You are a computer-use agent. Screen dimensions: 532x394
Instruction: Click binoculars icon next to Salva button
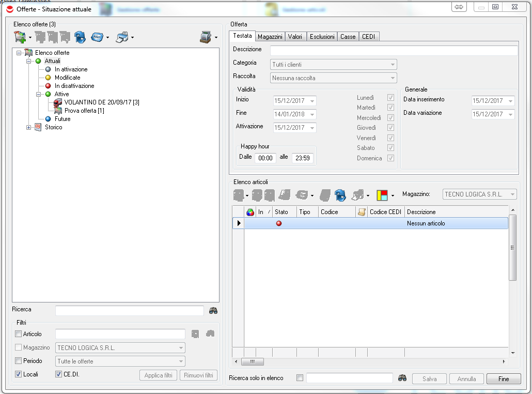coord(402,378)
